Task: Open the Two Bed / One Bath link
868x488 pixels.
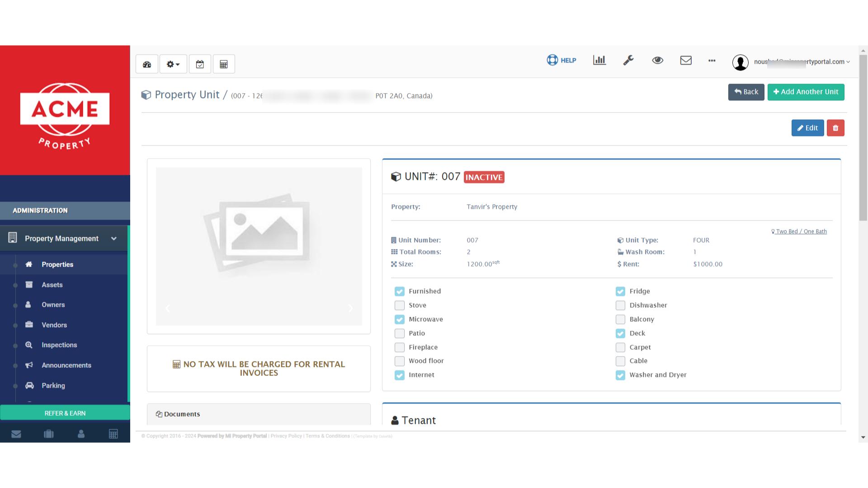Action: pos(801,231)
